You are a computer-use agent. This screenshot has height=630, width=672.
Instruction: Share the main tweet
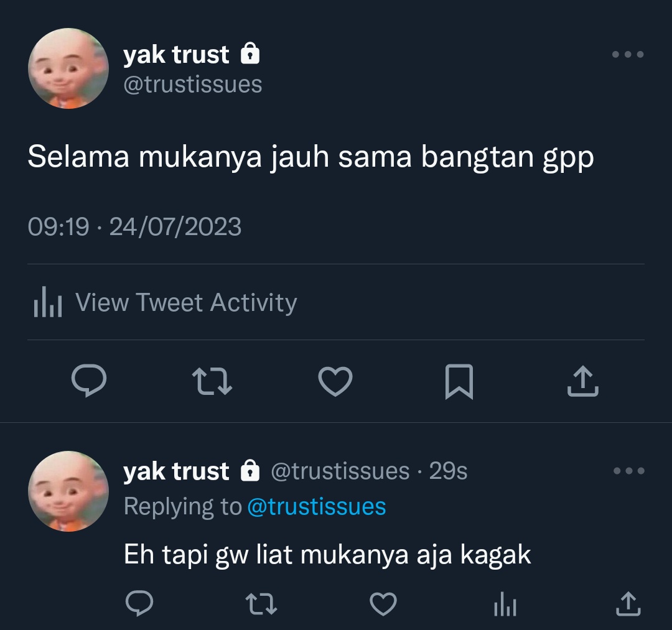583,381
